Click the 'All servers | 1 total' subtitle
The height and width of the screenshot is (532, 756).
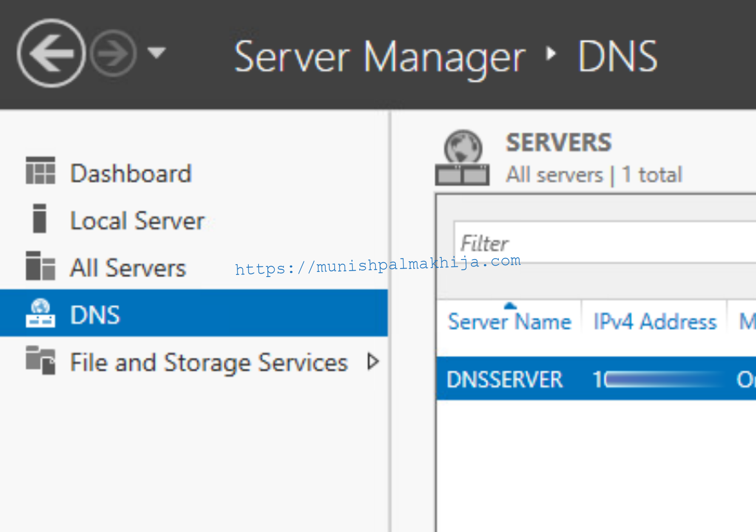[594, 175]
